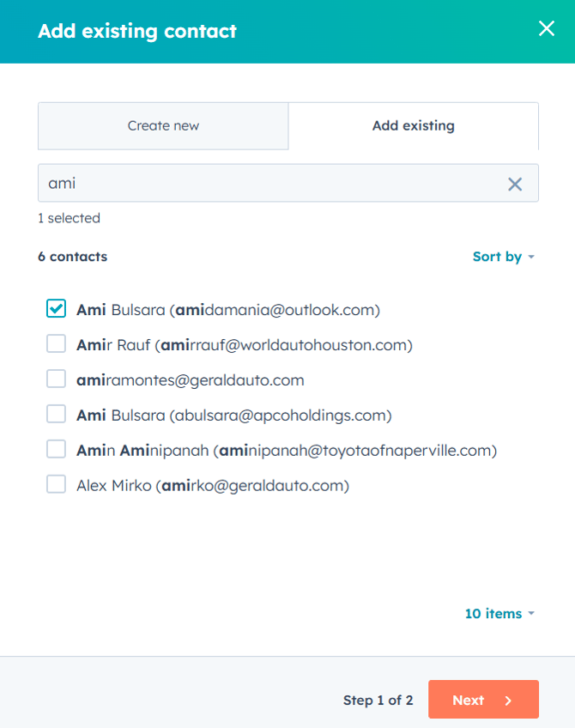Clear the search field text
575x728 pixels.
click(515, 184)
